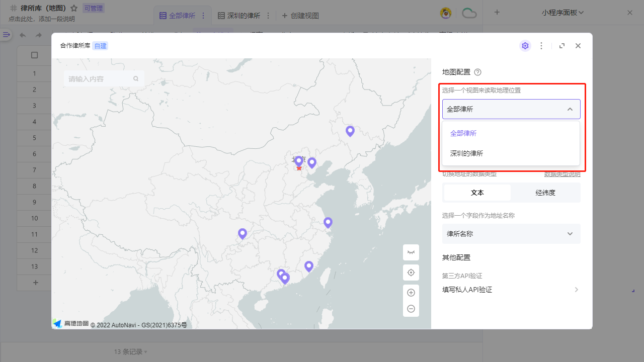Open the three-dot menu in the dialog header
The height and width of the screenshot is (362, 644).
click(x=541, y=45)
